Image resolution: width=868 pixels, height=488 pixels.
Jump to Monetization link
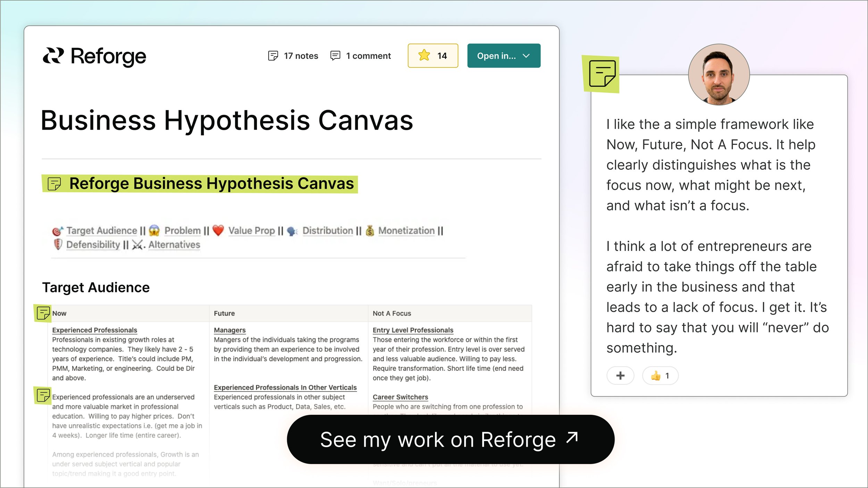pyautogui.click(x=406, y=230)
